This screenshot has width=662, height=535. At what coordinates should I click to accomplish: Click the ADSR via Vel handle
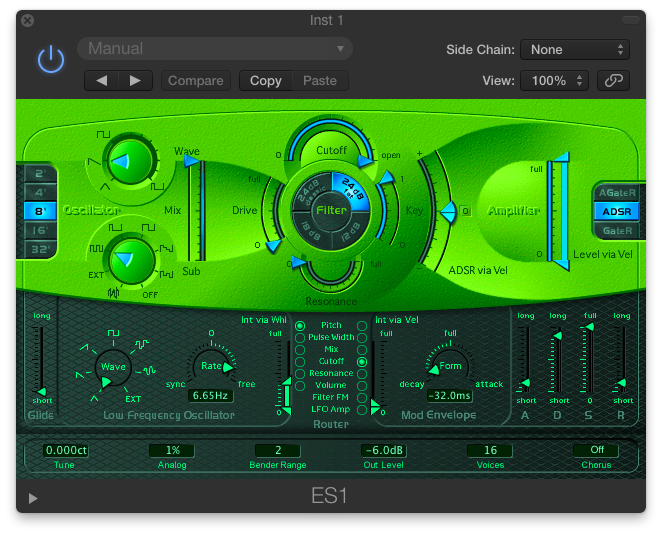[x=448, y=211]
